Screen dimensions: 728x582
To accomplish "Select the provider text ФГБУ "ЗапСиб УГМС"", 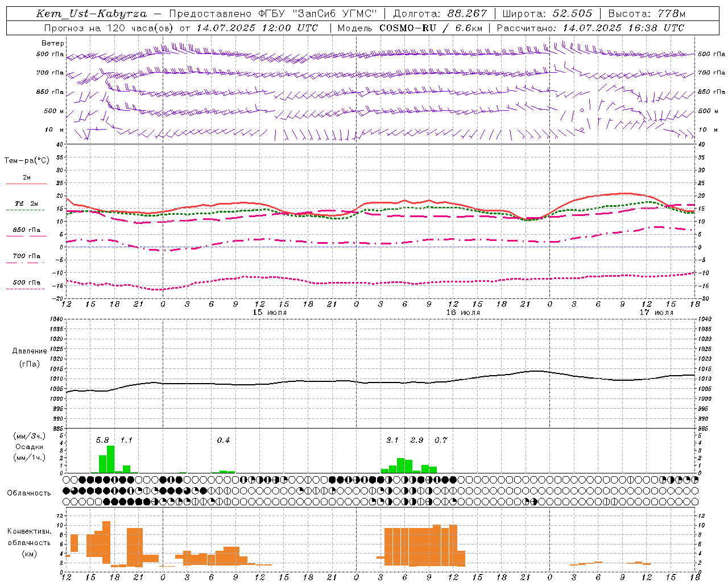I will click(318, 14).
